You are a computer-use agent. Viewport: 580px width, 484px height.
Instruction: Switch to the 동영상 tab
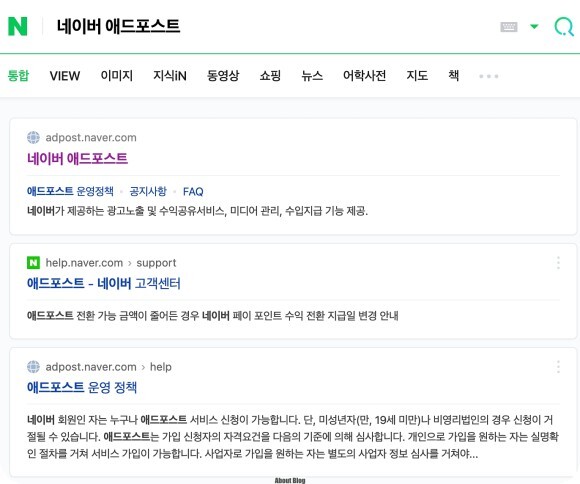(x=223, y=75)
